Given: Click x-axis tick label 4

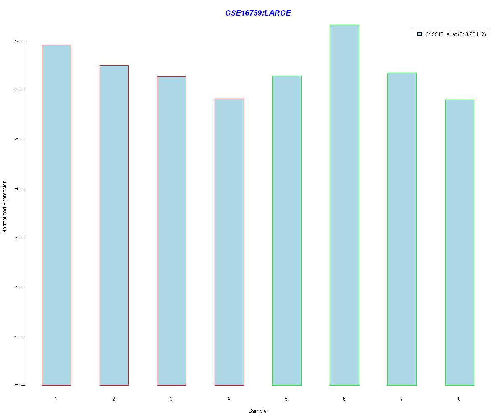Looking at the screenshot, I should click(229, 399).
